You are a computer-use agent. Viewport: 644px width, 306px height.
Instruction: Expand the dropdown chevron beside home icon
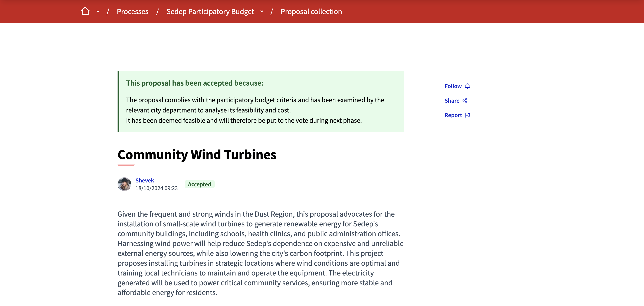click(98, 12)
